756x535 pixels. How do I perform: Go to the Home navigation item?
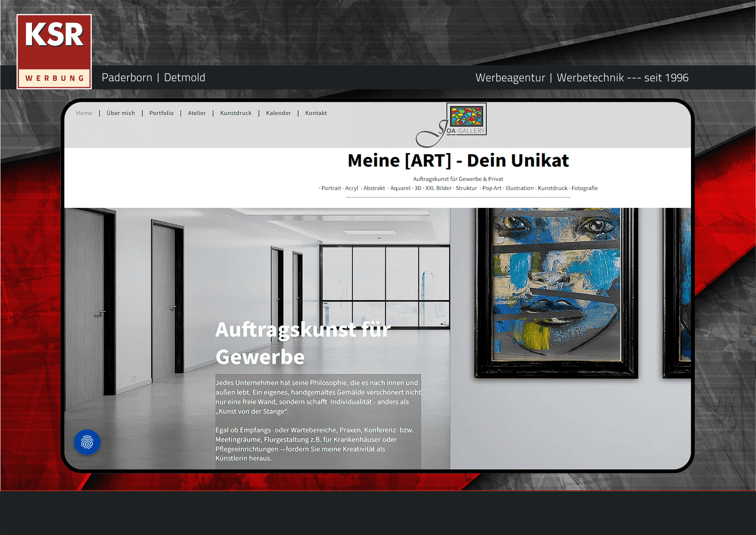84,113
